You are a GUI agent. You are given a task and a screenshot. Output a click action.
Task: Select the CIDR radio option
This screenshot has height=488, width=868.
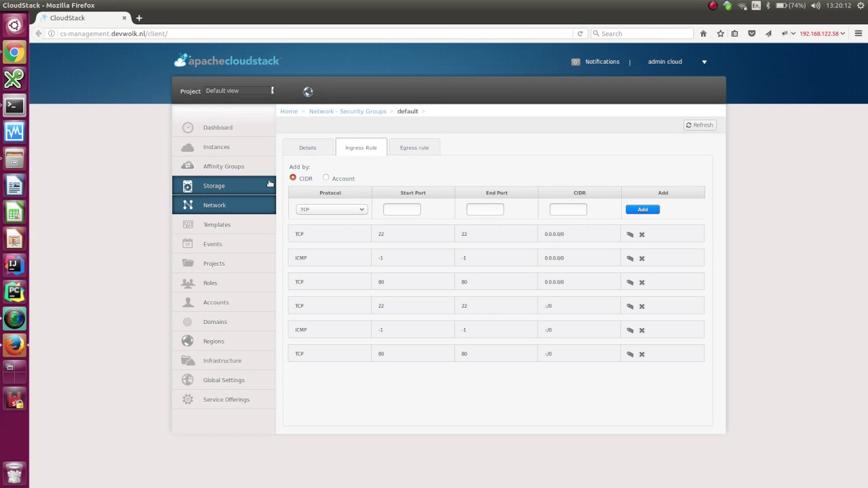[x=293, y=178]
